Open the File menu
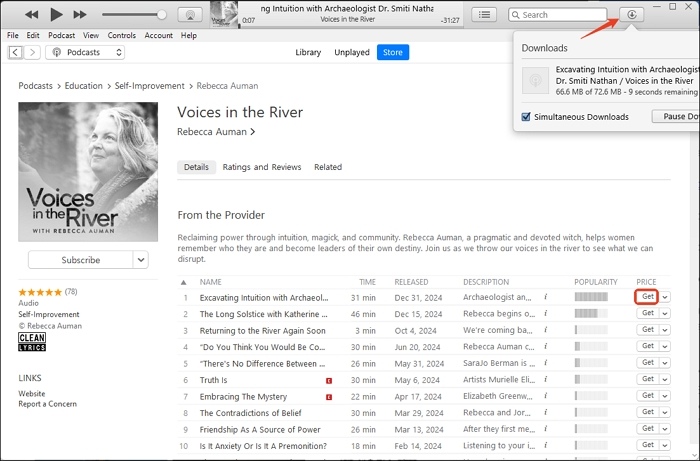Image resolution: width=700 pixels, height=461 pixels. (x=12, y=35)
